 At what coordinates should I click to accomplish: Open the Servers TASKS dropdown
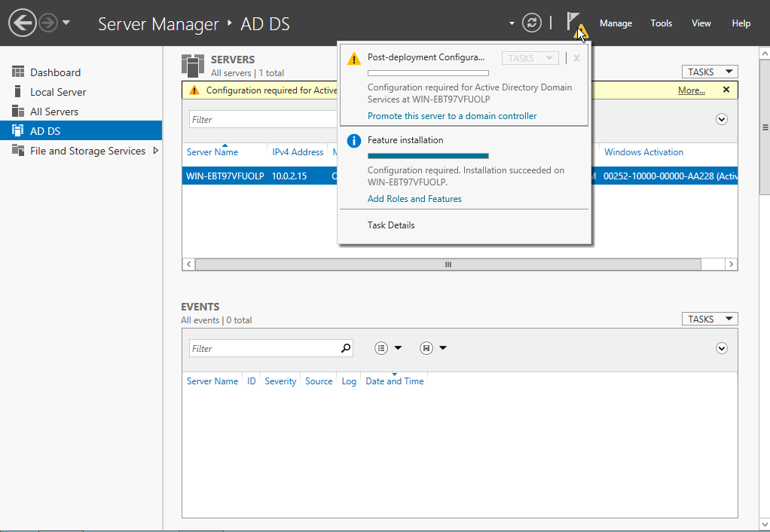[709, 71]
